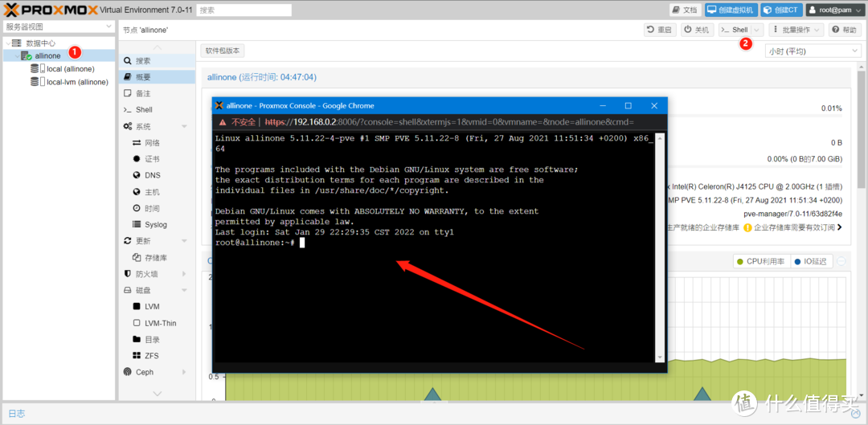Expand the Shell button dropdown arrow
The width and height of the screenshot is (868, 425).
click(758, 30)
